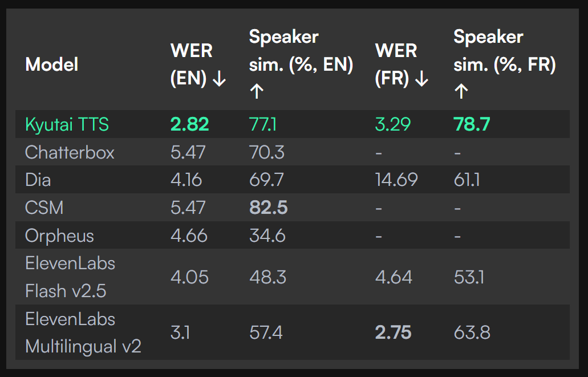
Task: Select the Kyutai TTS model name
Action: click(x=67, y=124)
